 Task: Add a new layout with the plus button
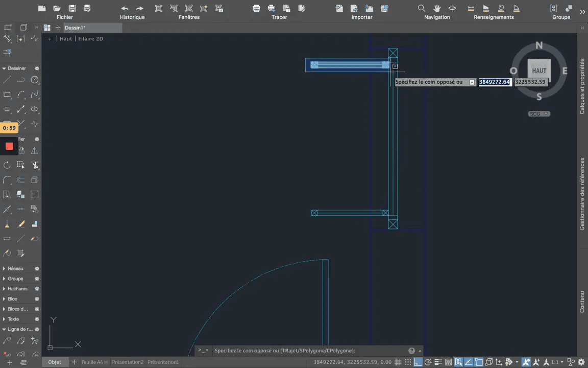pyautogui.click(x=74, y=362)
